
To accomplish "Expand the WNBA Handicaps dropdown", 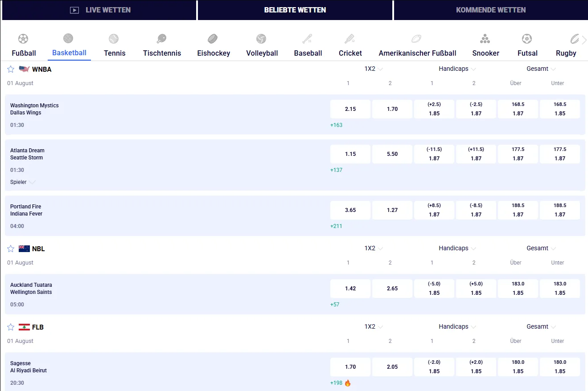I will pos(457,69).
